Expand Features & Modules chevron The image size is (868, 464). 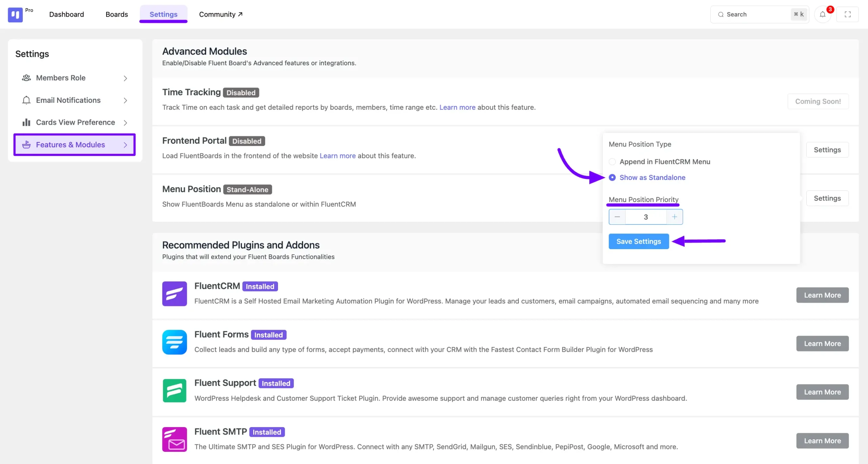click(125, 145)
